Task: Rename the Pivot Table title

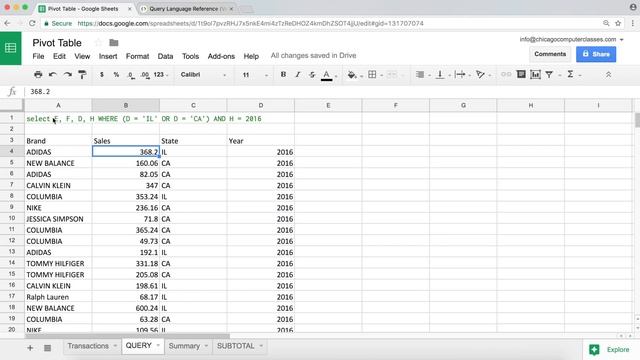Action: (x=57, y=42)
